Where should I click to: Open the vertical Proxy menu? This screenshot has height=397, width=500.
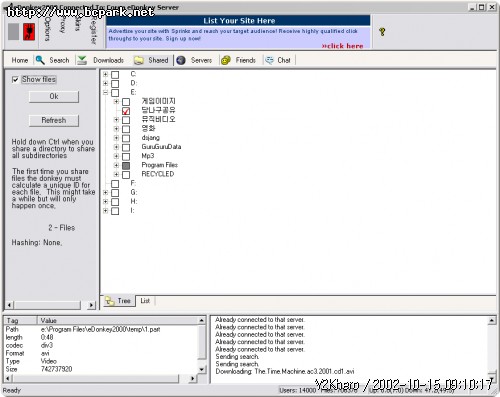click(62, 25)
